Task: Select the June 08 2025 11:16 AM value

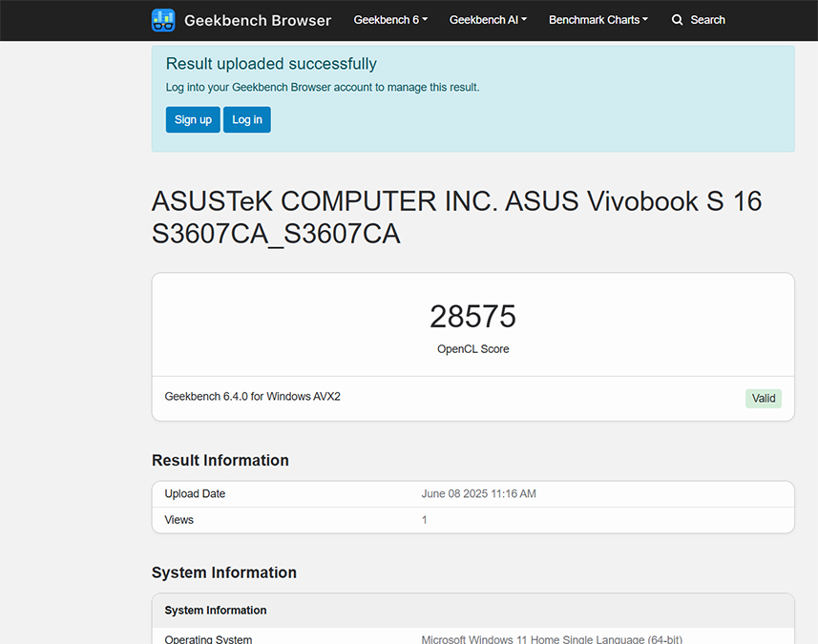Action: click(478, 493)
